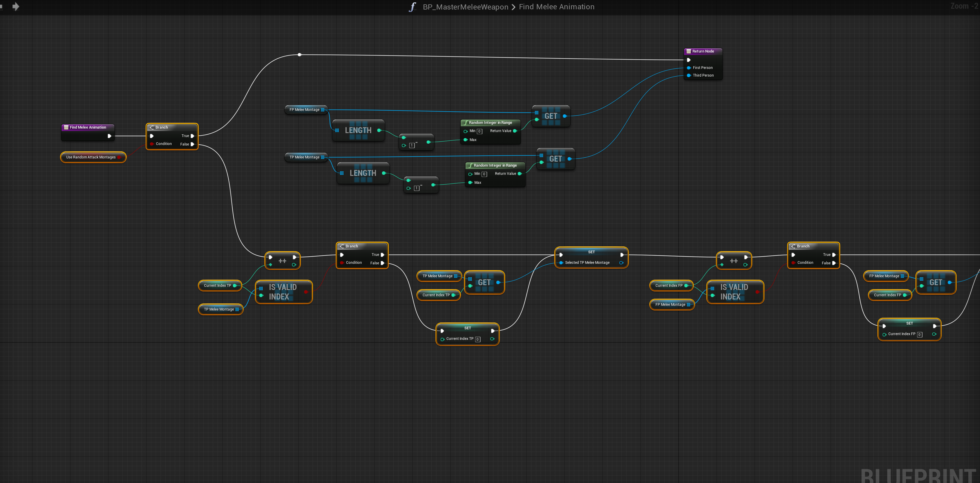
Task: Click the Current Index FP value field in SET
Action: (920, 335)
